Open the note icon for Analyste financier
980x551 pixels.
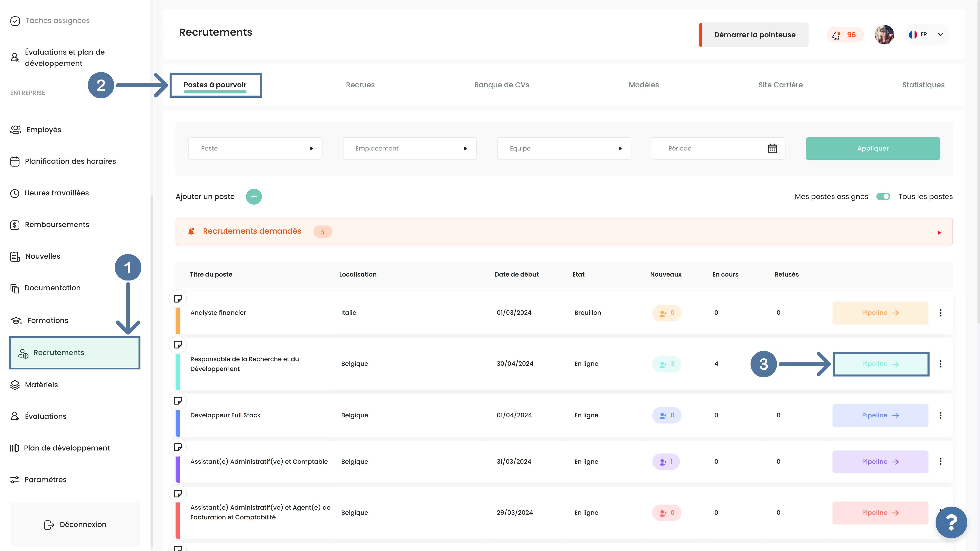click(x=178, y=298)
